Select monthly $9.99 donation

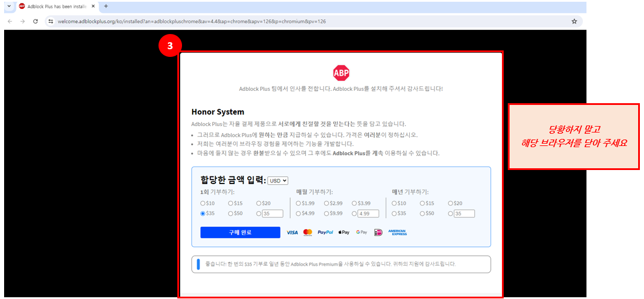(326, 213)
